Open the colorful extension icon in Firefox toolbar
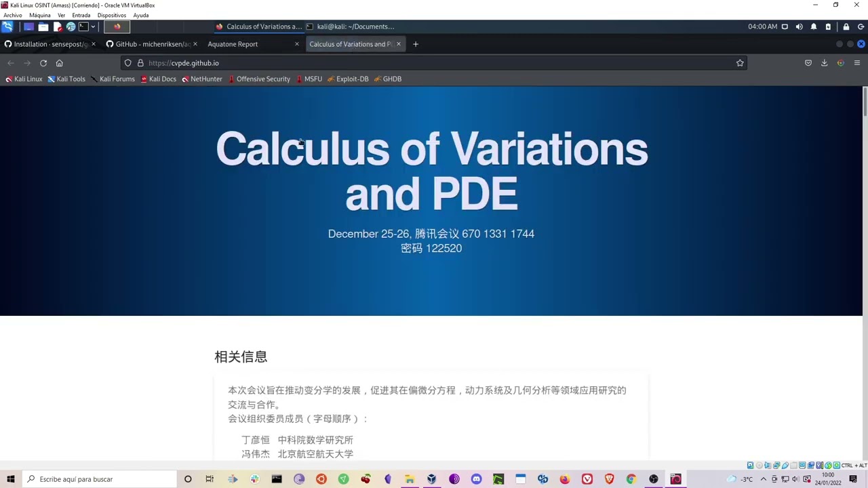This screenshot has height=488, width=868. pos(841,63)
